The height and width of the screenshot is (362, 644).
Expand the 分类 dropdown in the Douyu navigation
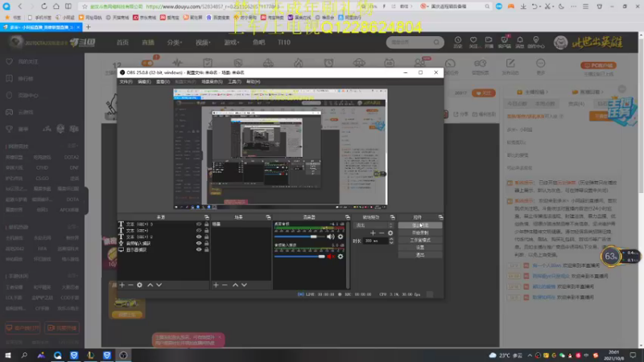click(174, 43)
